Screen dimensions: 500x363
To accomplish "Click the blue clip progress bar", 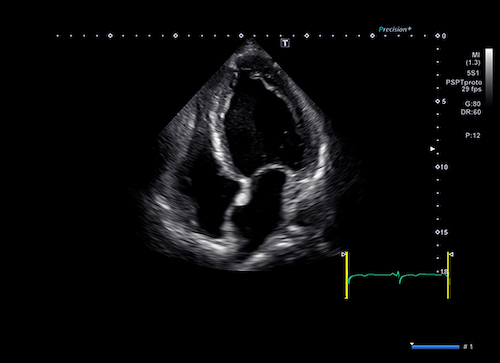I will [436, 347].
